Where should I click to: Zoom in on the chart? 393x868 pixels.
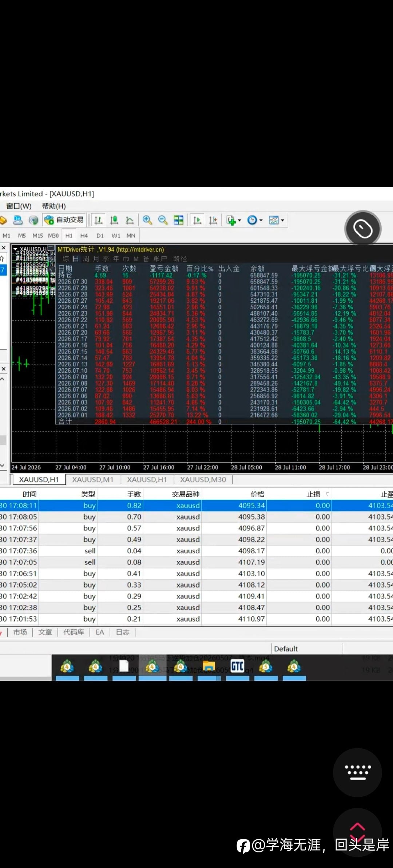pos(147,220)
